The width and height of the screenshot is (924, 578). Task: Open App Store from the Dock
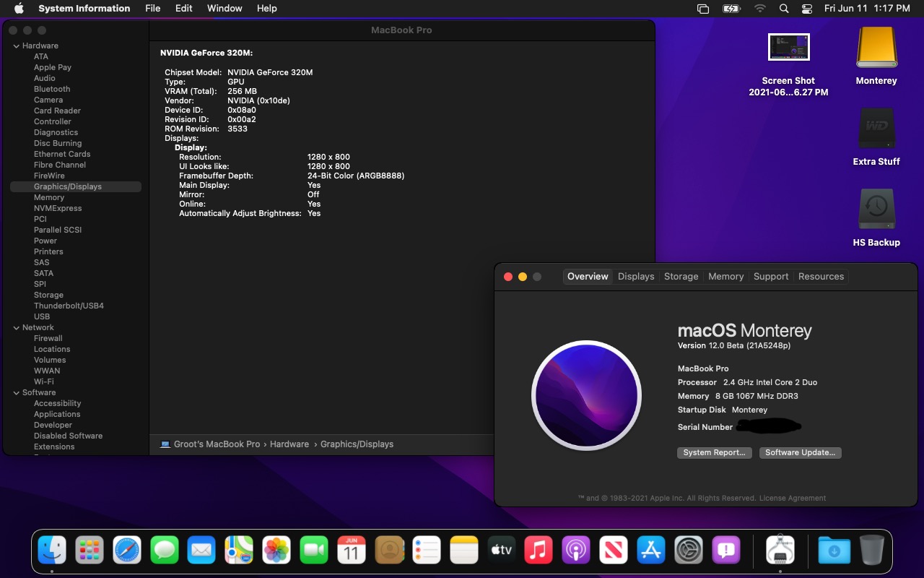(x=651, y=551)
